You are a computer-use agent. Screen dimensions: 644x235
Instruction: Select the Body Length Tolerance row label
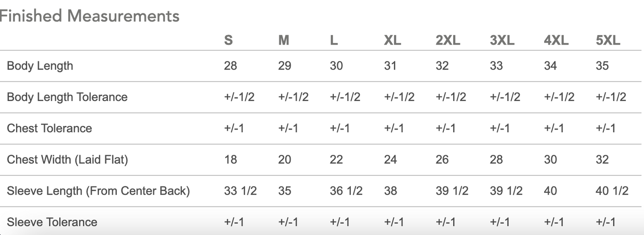click(67, 97)
